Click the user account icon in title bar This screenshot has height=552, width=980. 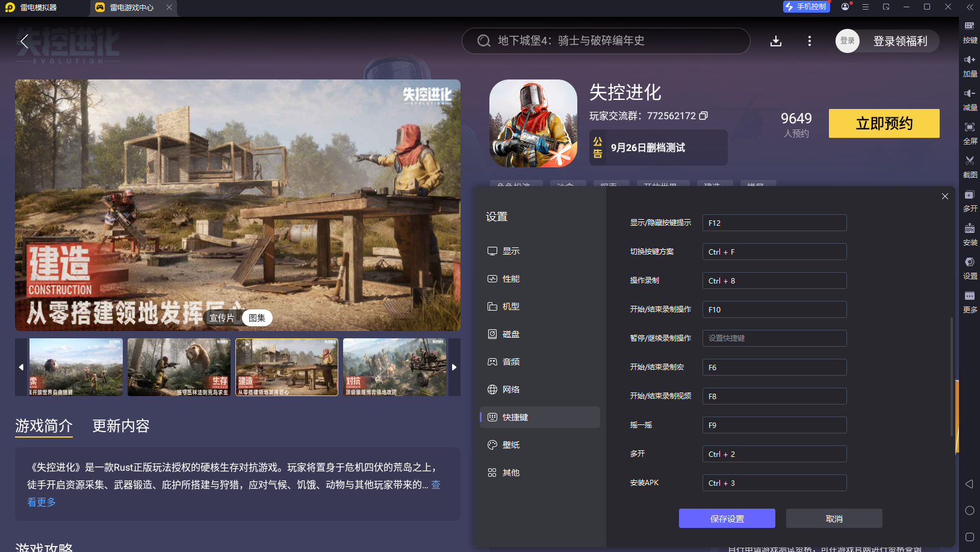[846, 7]
